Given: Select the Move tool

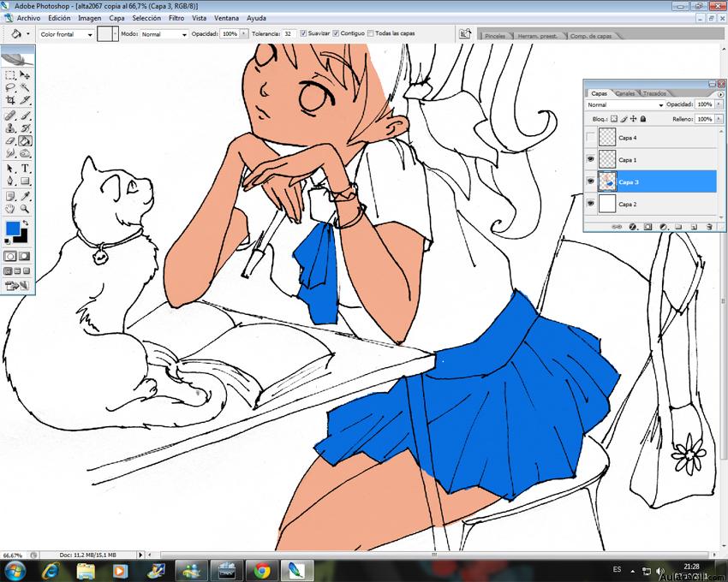Looking at the screenshot, I should 25,75.
